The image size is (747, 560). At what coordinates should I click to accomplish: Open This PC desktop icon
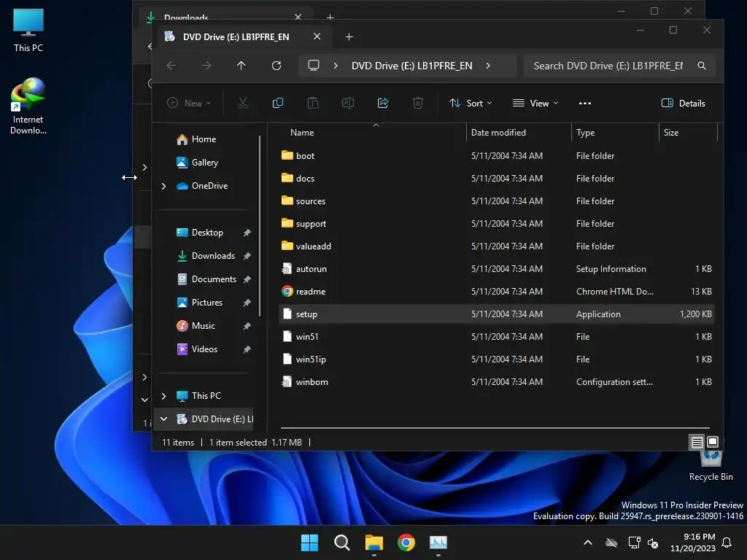[x=28, y=31]
